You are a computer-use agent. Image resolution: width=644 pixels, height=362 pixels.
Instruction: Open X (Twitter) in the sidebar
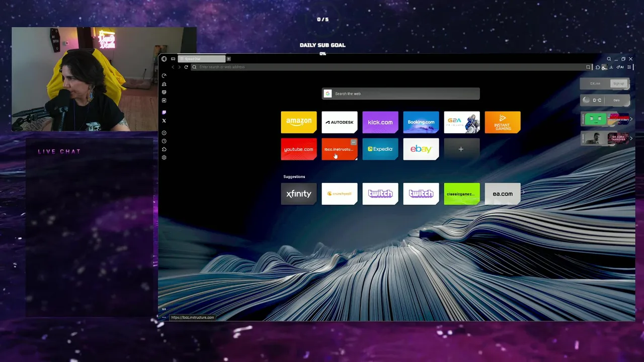164,121
